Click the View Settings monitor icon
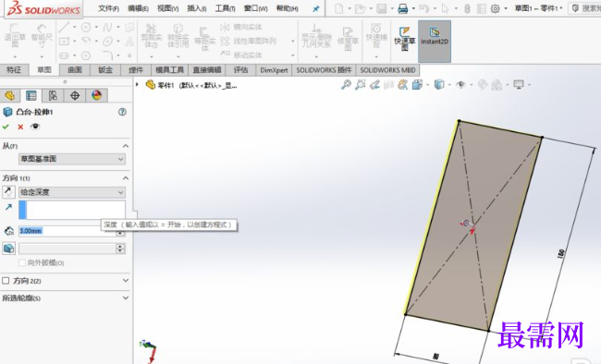 519,85
